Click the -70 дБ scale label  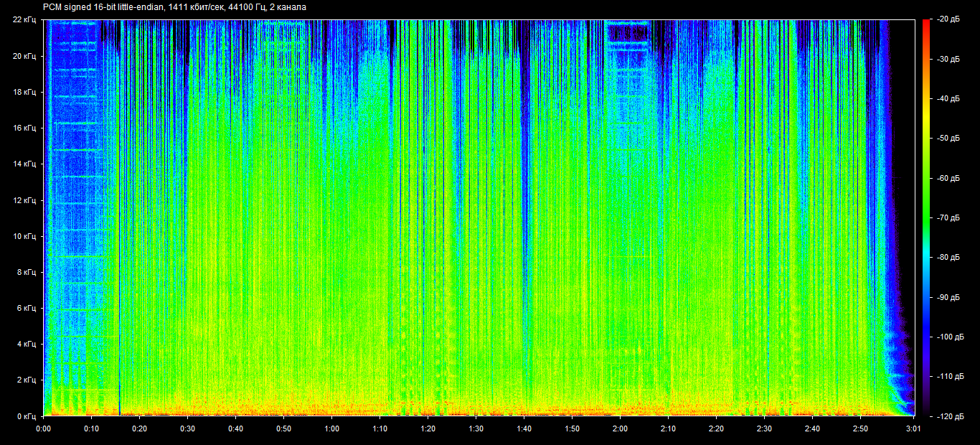point(949,217)
